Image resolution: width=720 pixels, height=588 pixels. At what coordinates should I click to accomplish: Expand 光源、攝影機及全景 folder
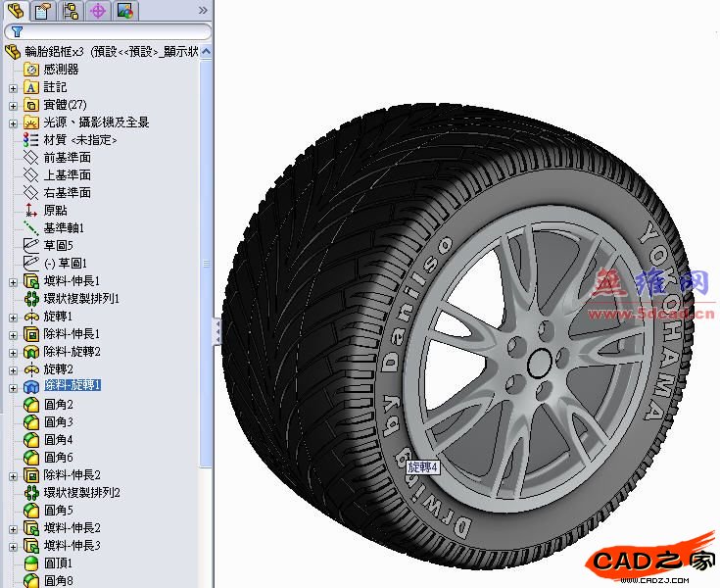(x=13, y=123)
